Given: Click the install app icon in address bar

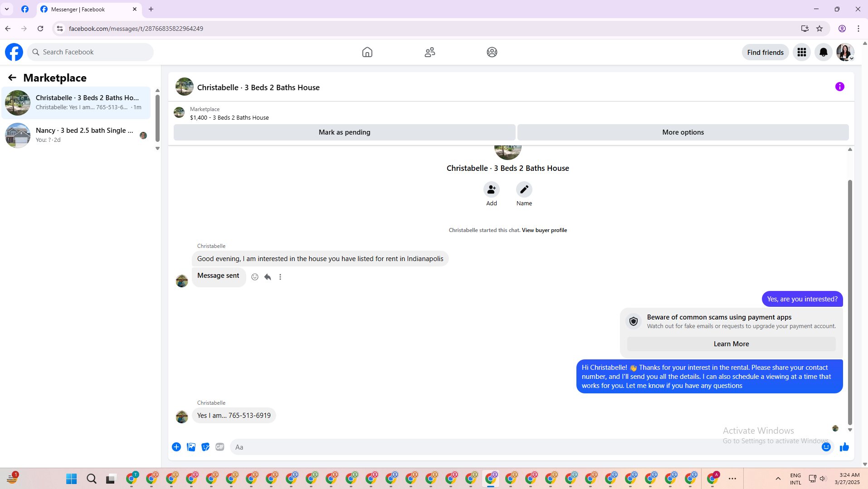Looking at the screenshot, I should coord(805,29).
